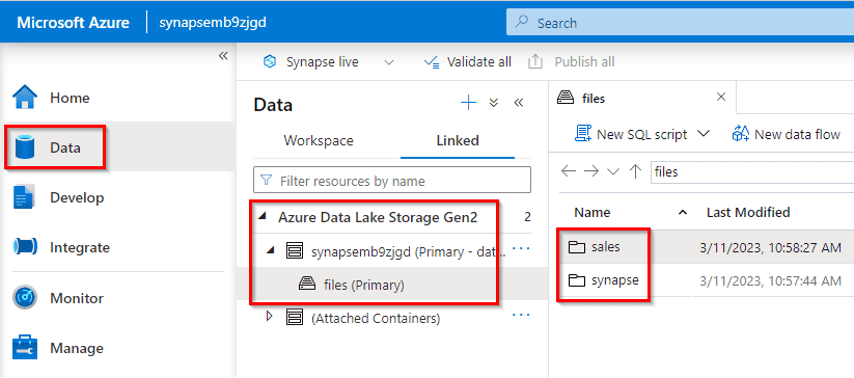Click the navigate forward arrow
The image size is (854, 378).
tap(591, 171)
